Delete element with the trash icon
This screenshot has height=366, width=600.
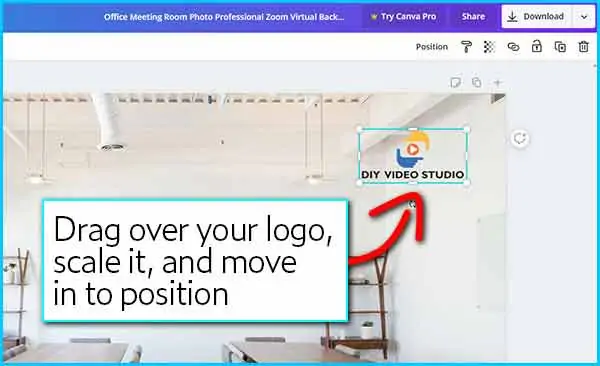[584, 47]
